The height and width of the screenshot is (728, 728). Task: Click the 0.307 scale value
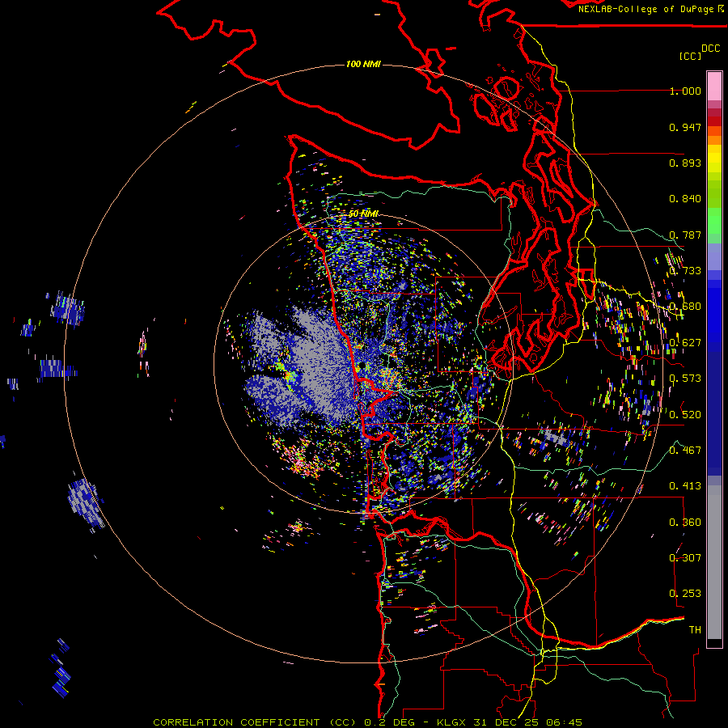685,558
